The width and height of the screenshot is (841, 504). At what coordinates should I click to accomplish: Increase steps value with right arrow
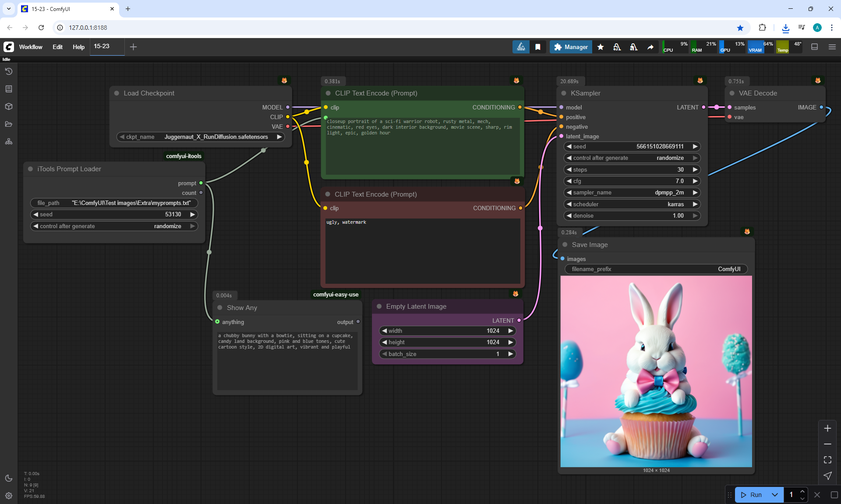[x=695, y=169]
